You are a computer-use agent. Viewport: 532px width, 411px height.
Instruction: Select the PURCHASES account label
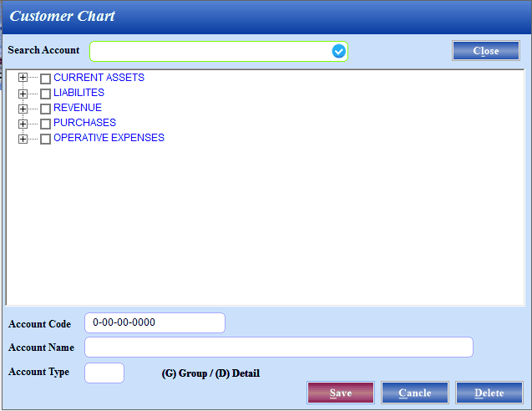coord(84,123)
